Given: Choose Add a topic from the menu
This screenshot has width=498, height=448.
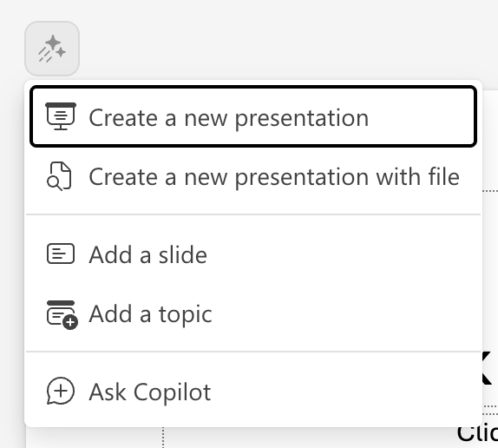Looking at the screenshot, I should coord(253,314).
